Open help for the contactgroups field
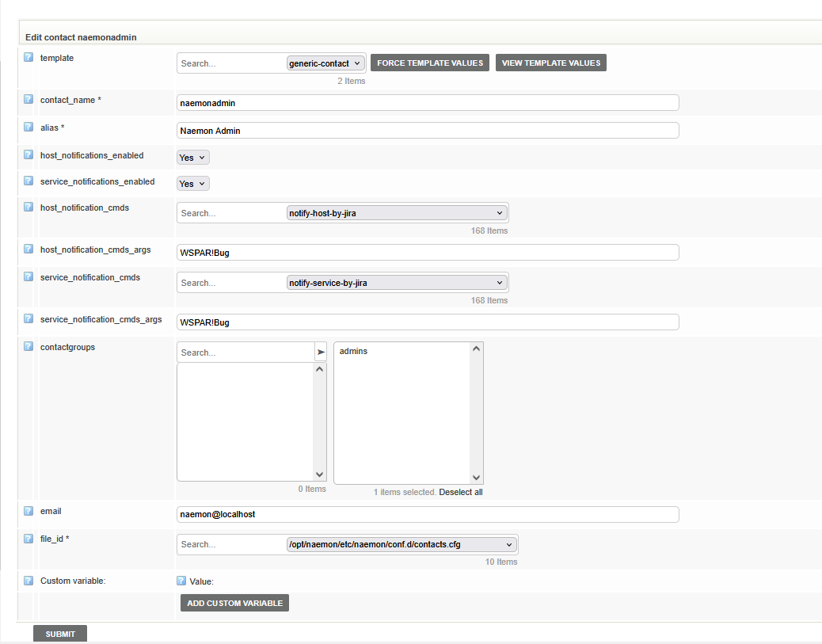Screen dimensions: 822x644 [x=29, y=346]
